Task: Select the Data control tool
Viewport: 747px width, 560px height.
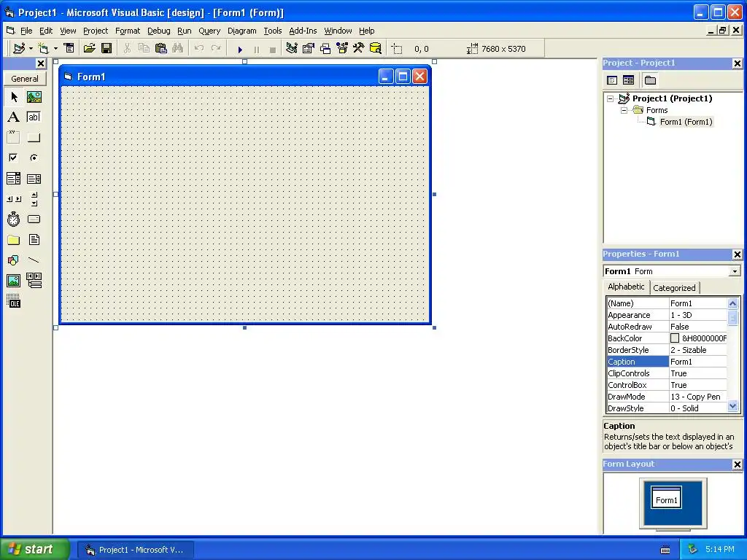Action: (x=34, y=281)
